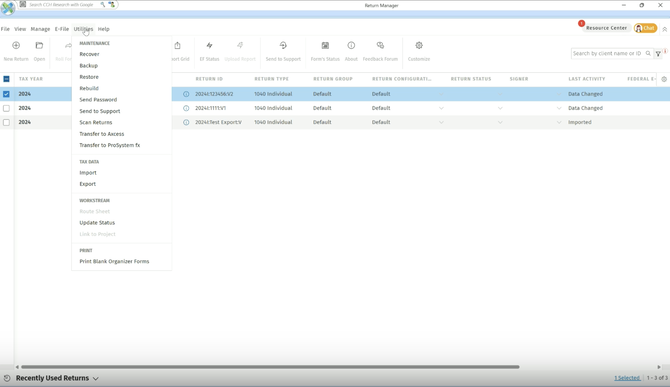This screenshot has height=387, width=670.
Task: Click the Open folder icon
Action: click(39, 45)
